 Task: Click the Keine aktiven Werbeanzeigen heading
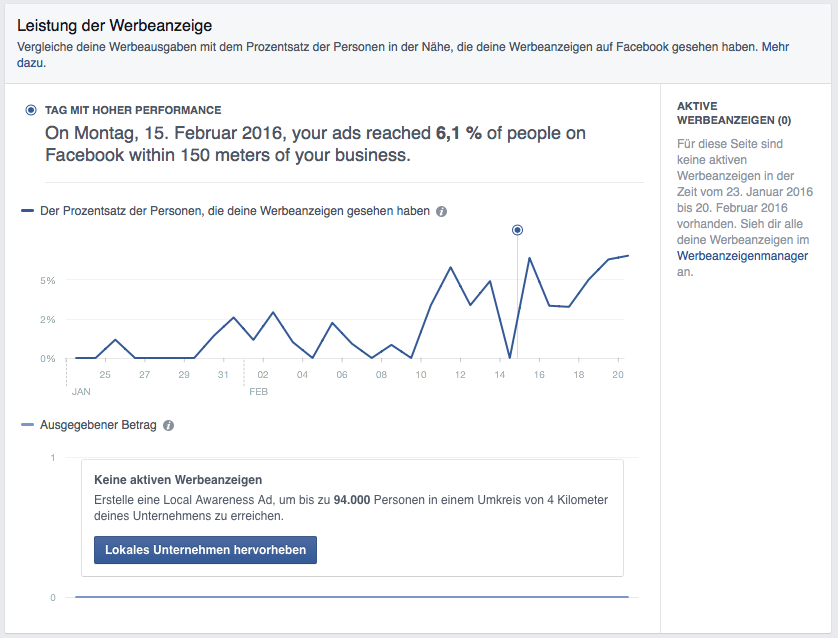[178, 480]
